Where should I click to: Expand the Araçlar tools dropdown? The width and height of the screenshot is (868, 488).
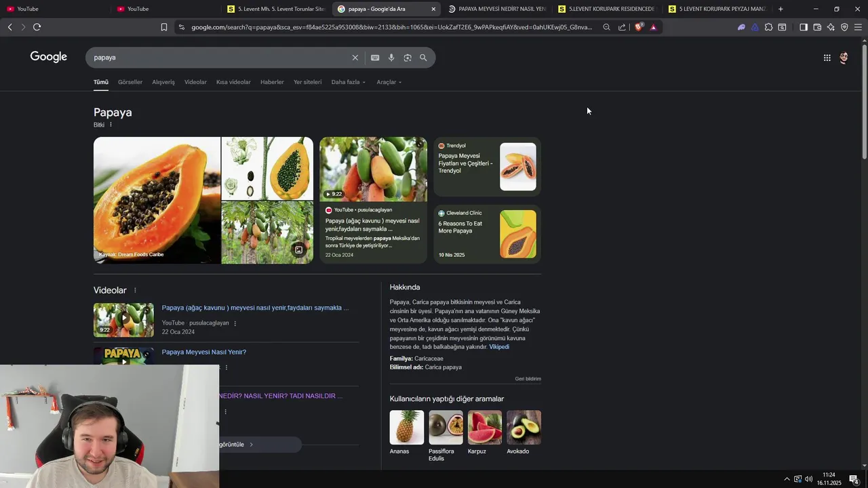point(389,82)
